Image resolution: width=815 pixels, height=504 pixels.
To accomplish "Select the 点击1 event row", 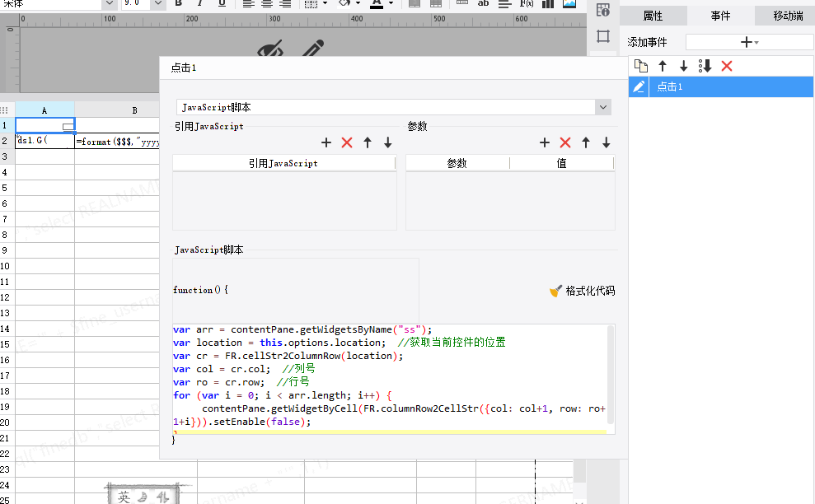I will tap(721, 86).
